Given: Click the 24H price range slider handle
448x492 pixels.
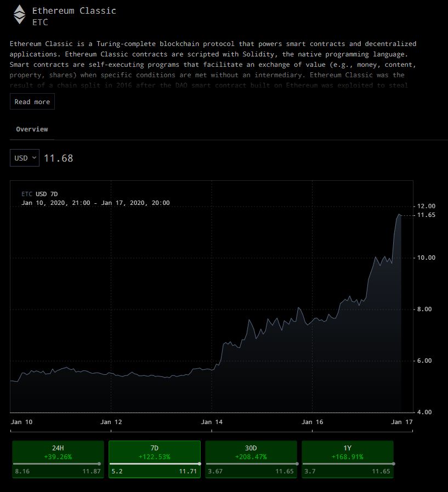Looking at the screenshot, I should [x=99, y=464].
